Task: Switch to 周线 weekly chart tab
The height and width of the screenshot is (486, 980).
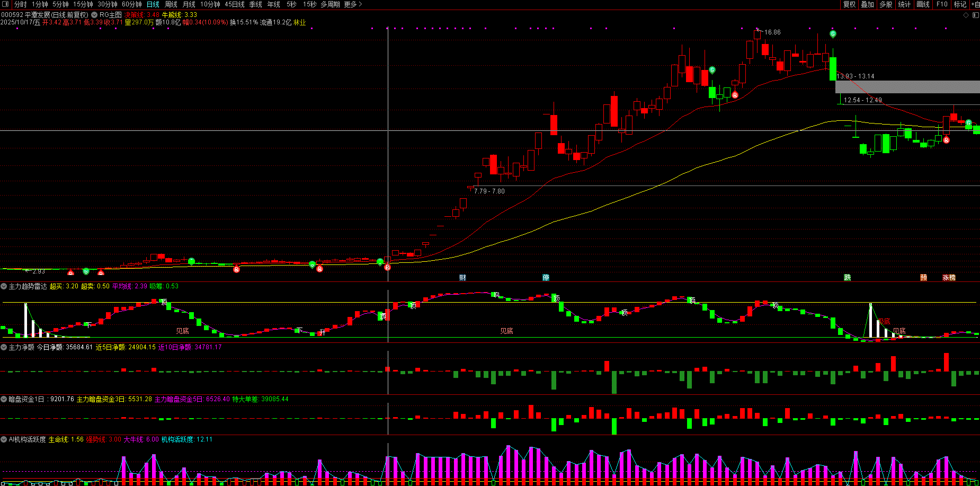Action: click(171, 4)
